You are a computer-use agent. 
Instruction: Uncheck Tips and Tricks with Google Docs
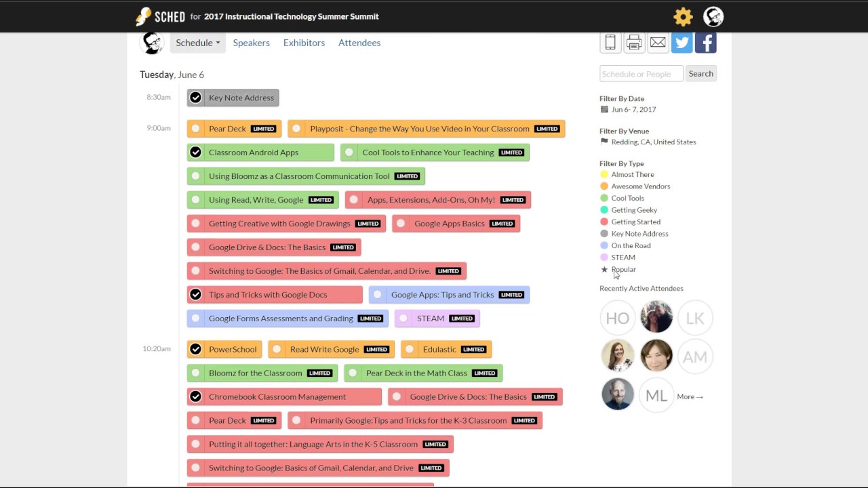[196, 295]
